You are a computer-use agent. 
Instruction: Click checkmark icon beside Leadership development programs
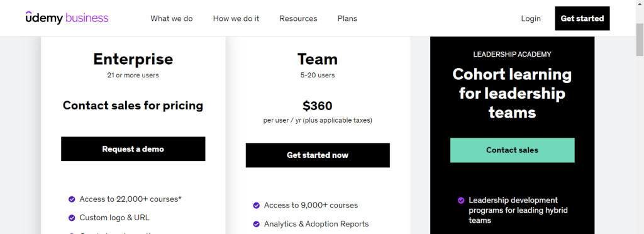(461, 200)
